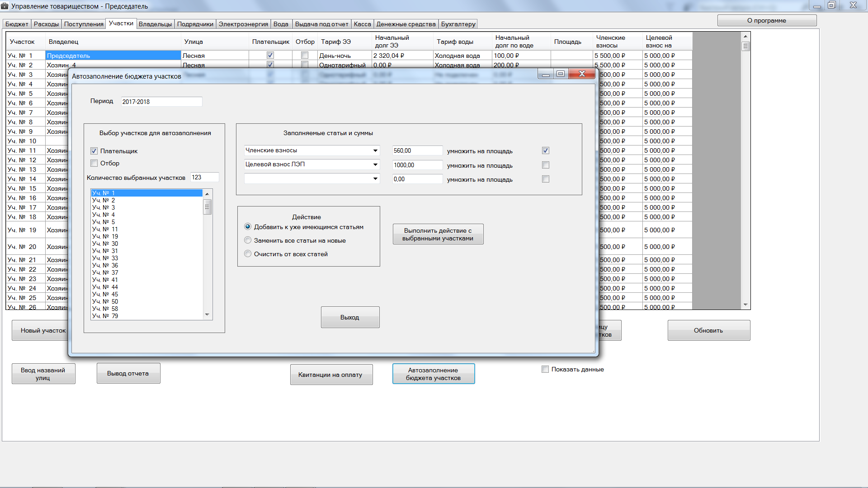Check умножить на площадь for Целевой взнос ПЭП
The width and height of the screenshot is (868, 488).
pyautogui.click(x=546, y=165)
